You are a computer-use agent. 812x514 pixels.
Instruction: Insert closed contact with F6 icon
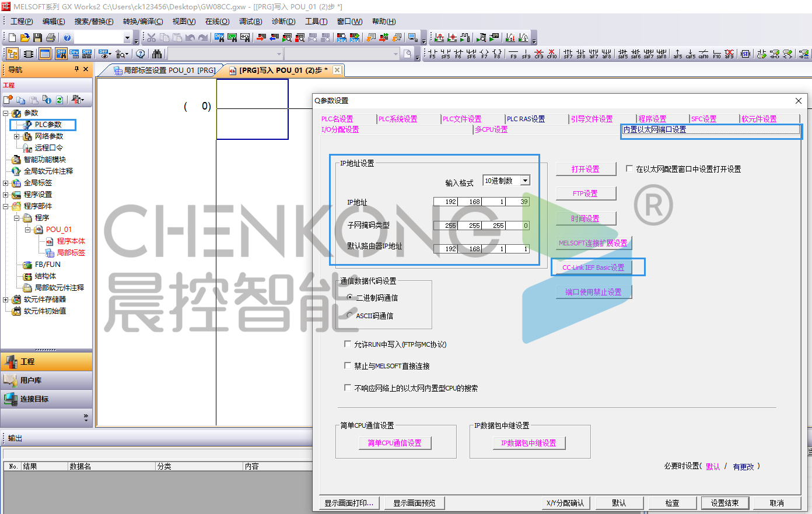click(x=458, y=54)
